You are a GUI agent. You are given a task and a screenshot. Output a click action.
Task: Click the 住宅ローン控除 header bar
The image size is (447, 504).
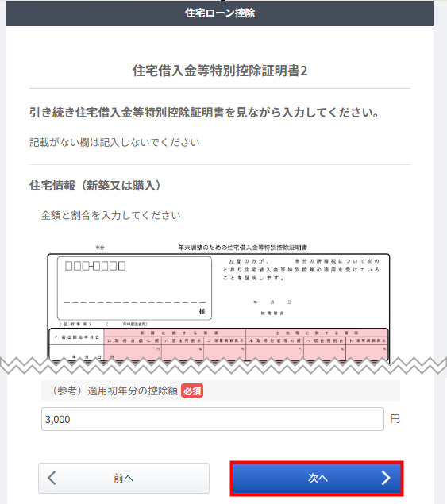pos(220,13)
